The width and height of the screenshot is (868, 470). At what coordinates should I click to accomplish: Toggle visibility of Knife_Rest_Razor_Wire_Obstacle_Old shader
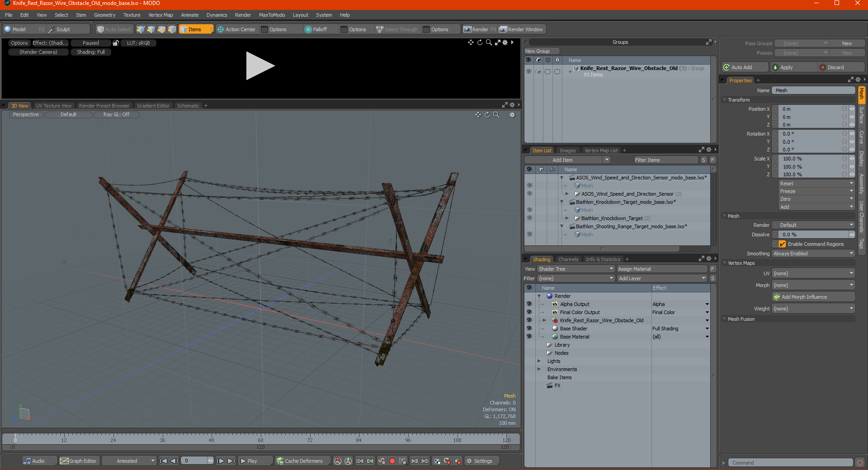529,320
